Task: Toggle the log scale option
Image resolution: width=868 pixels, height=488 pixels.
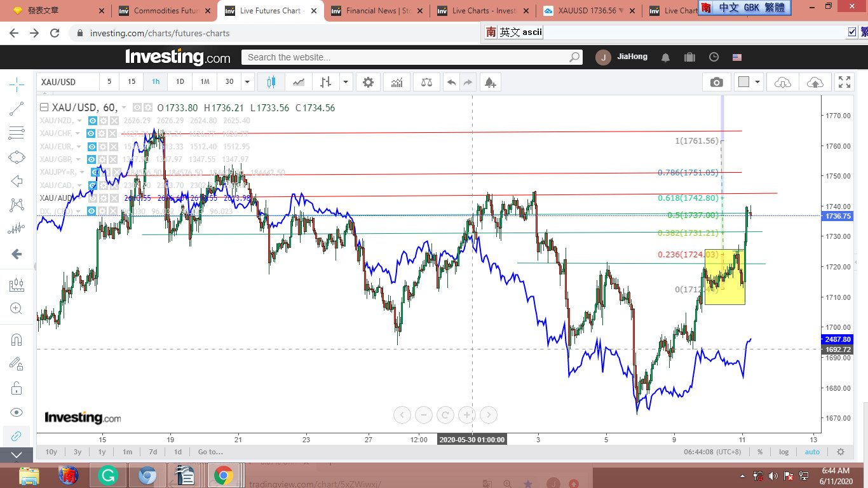Action: coord(783,452)
